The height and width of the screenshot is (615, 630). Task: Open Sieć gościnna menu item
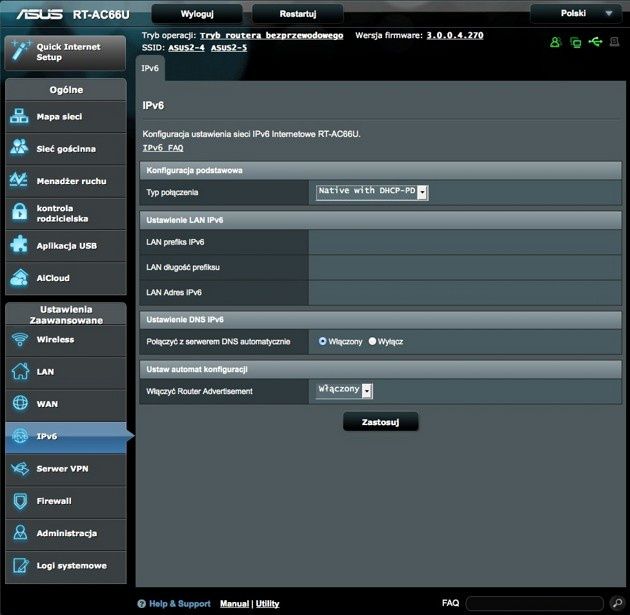pyautogui.click(x=66, y=149)
